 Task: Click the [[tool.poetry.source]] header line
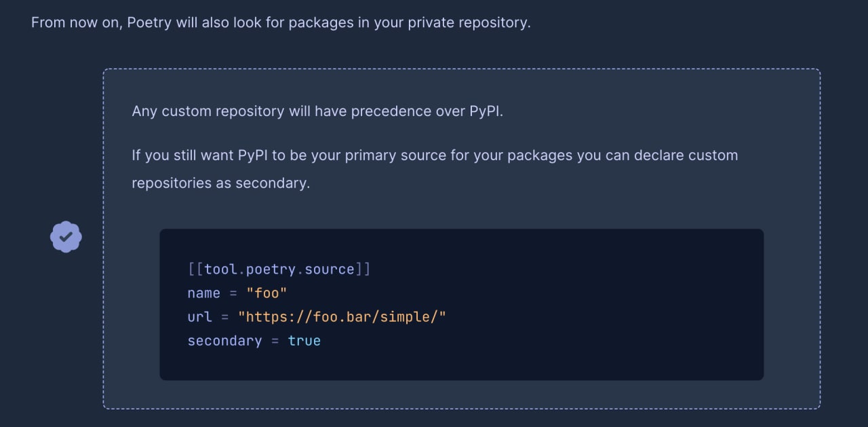(x=279, y=270)
